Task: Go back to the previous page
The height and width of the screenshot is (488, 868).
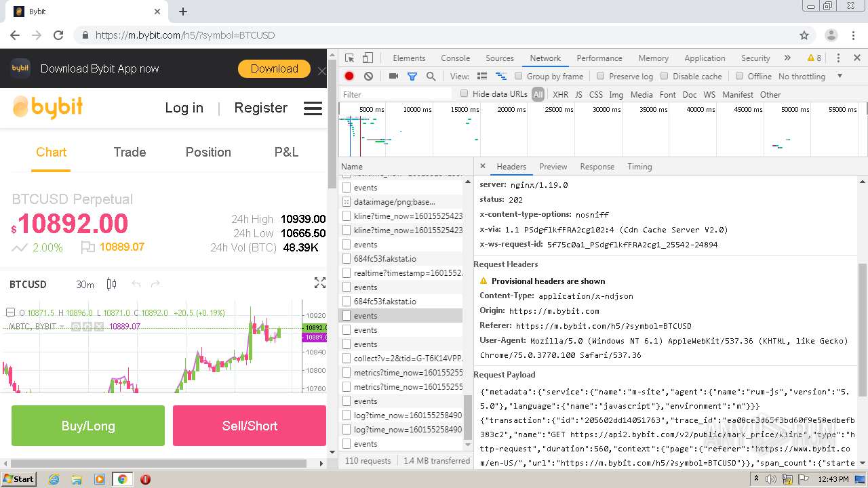Action: (15, 35)
